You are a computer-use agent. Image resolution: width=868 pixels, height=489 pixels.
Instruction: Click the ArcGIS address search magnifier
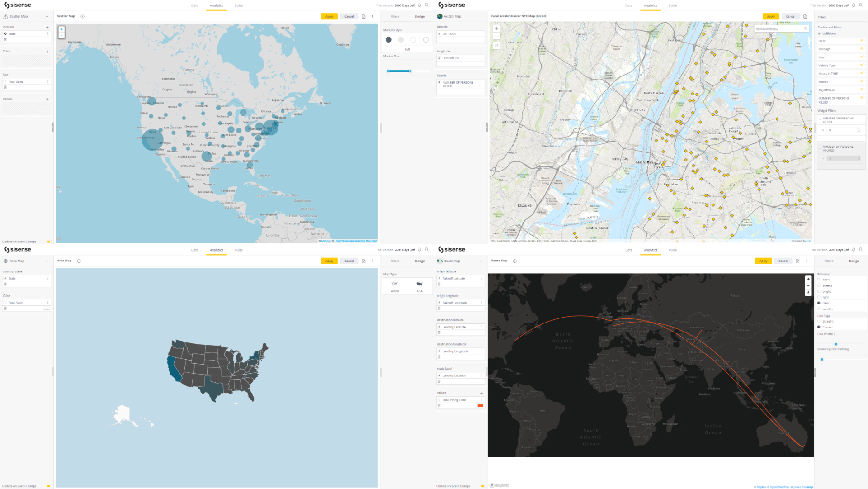coord(805,28)
